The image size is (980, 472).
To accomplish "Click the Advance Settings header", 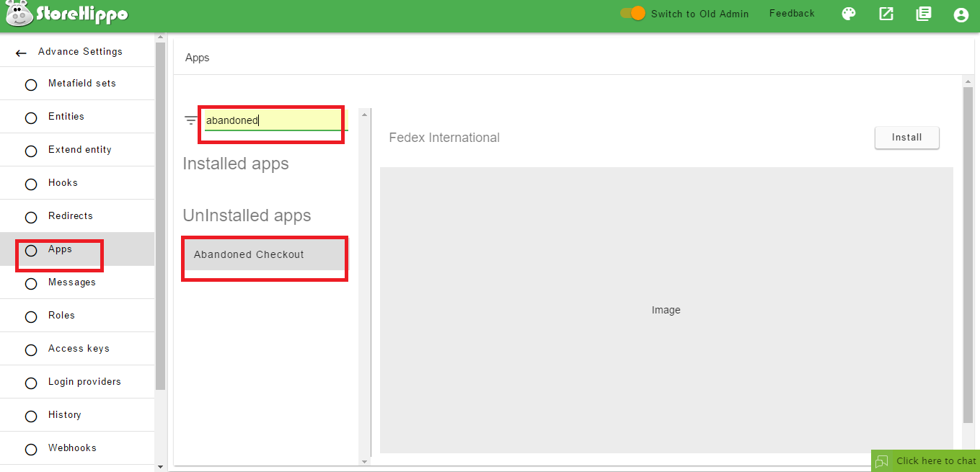I will point(80,52).
